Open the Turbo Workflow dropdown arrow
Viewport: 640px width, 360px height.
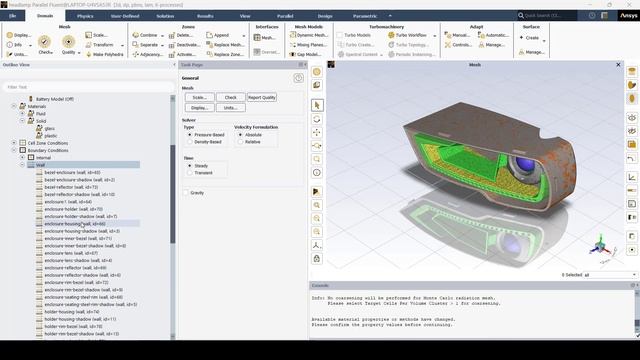tap(435, 36)
